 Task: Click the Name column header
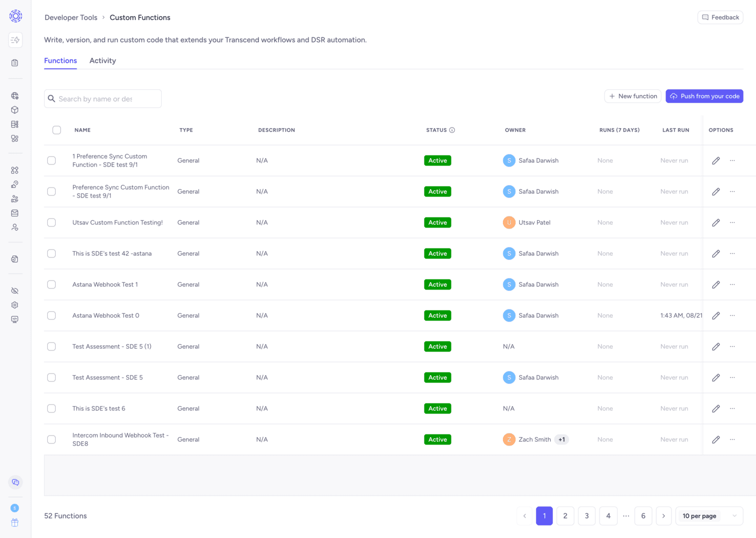(x=82, y=130)
